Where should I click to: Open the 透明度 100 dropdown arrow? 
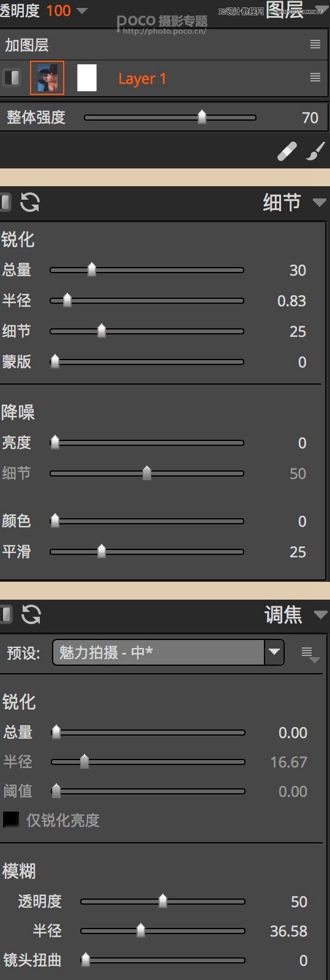point(81,10)
